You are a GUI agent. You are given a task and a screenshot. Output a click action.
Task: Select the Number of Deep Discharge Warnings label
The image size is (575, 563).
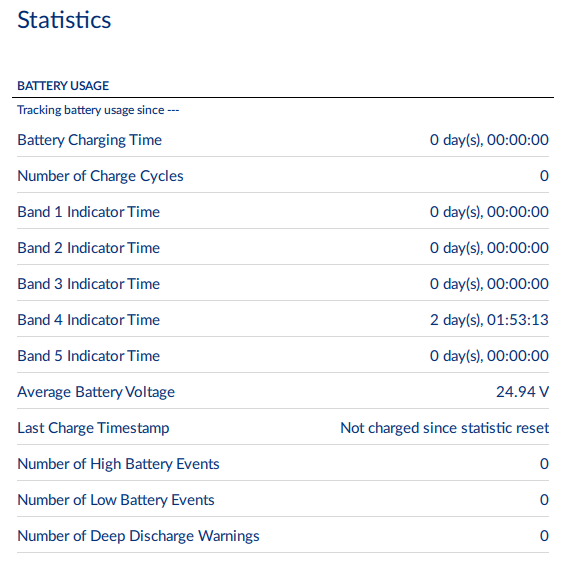point(138,536)
